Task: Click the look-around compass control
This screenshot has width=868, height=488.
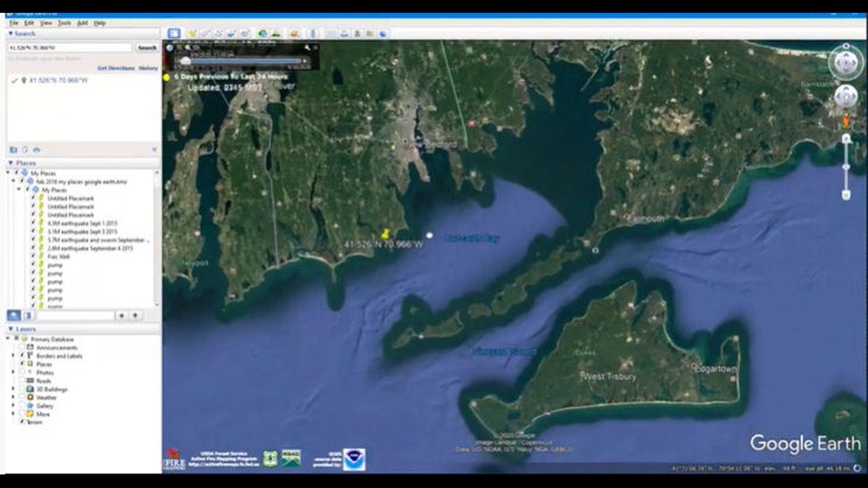Action: tap(846, 63)
